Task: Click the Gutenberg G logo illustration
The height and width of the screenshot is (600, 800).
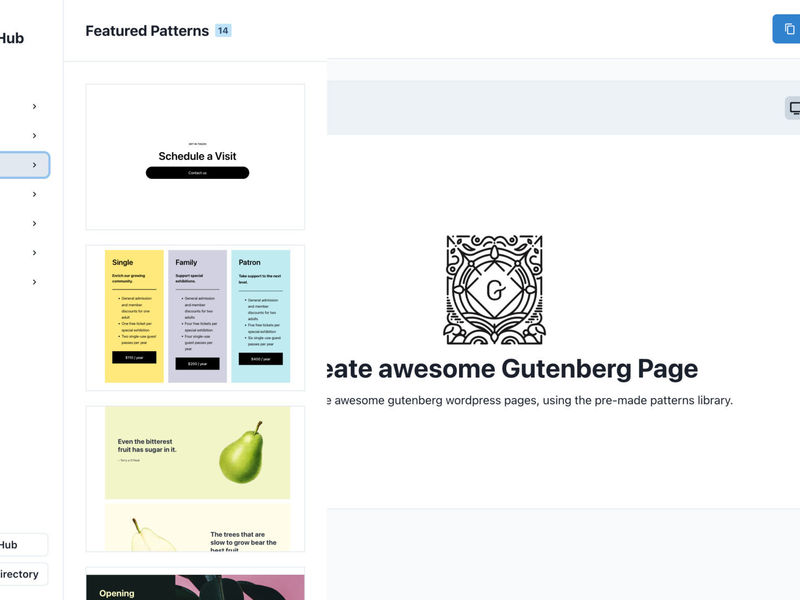Action: click(x=494, y=289)
